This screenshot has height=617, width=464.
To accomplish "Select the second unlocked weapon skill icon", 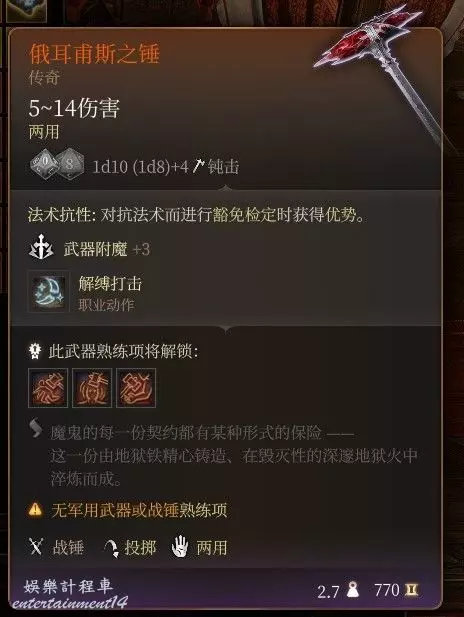I will pyautogui.click(x=92, y=388).
